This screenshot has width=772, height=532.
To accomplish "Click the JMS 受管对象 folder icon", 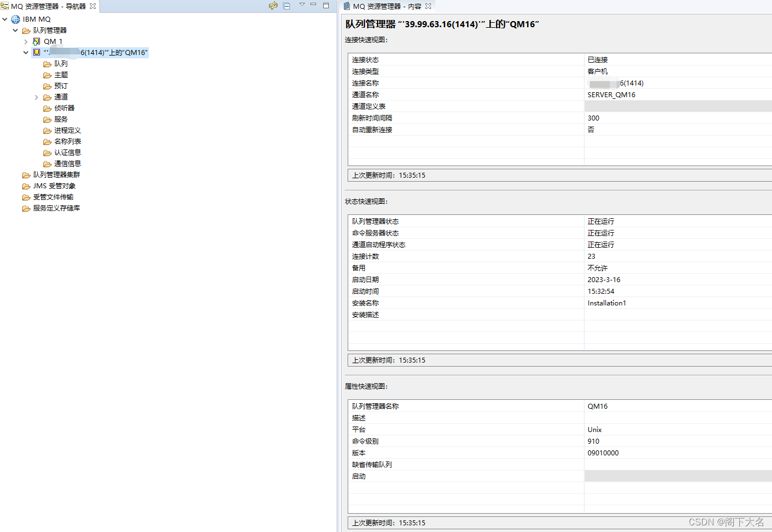I will click(26, 186).
